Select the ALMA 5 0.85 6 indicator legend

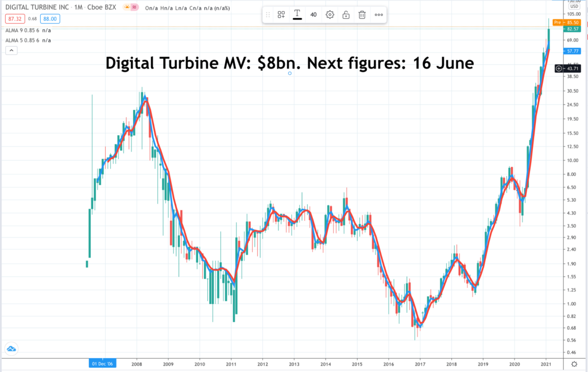click(28, 40)
